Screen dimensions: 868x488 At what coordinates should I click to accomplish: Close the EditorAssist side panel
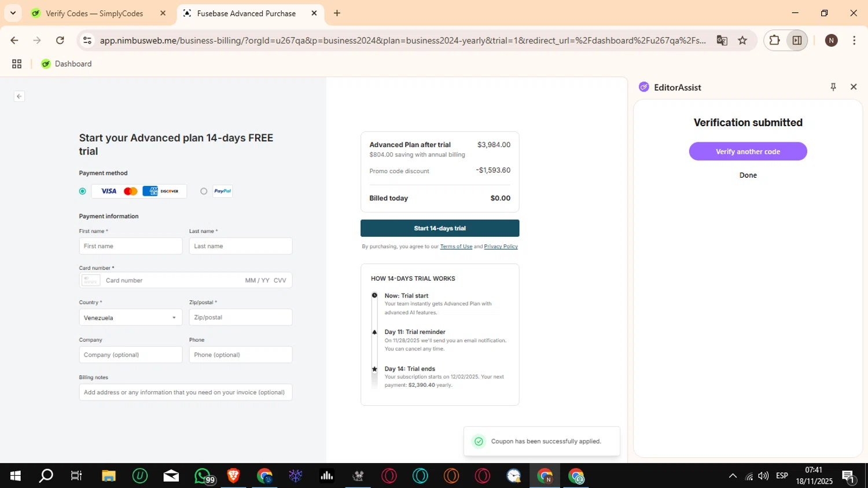click(854, 87)
